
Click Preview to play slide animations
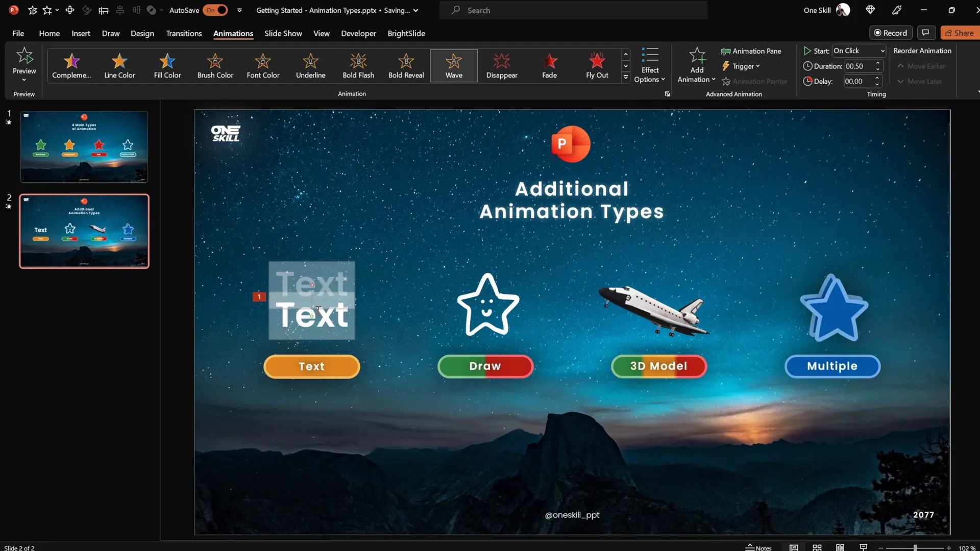23,64
